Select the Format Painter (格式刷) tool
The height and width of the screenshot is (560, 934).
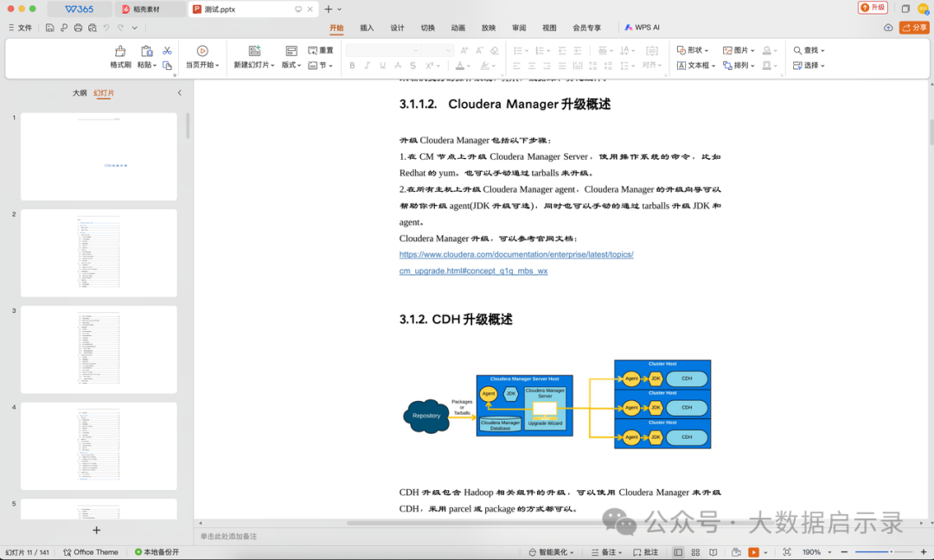tap(120, 57)
